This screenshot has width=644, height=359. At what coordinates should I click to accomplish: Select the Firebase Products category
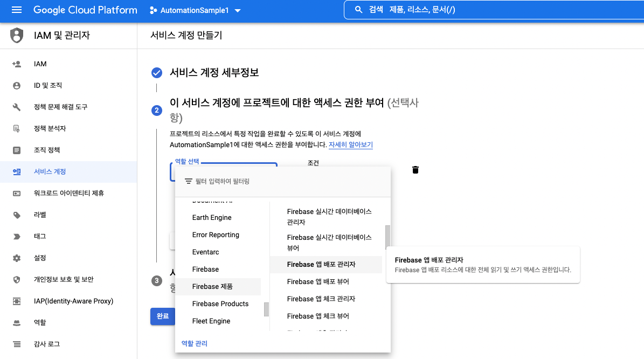[218, 304]
